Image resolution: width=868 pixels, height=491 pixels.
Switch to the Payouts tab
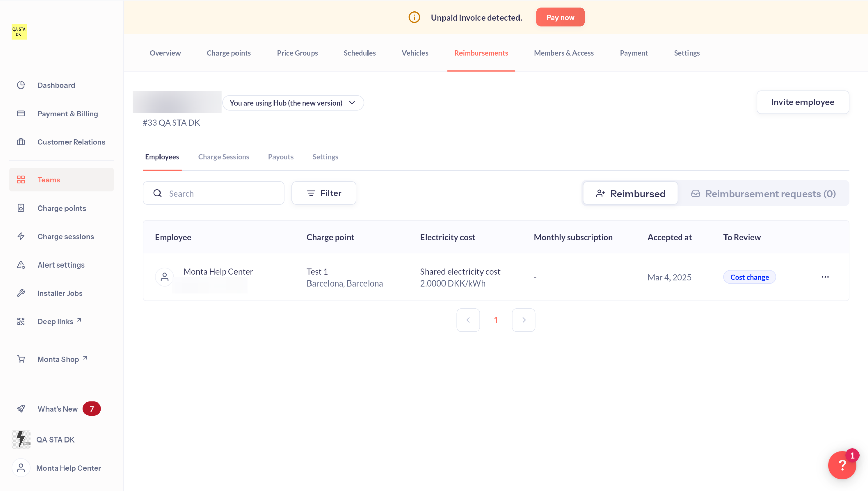point(281,157)
